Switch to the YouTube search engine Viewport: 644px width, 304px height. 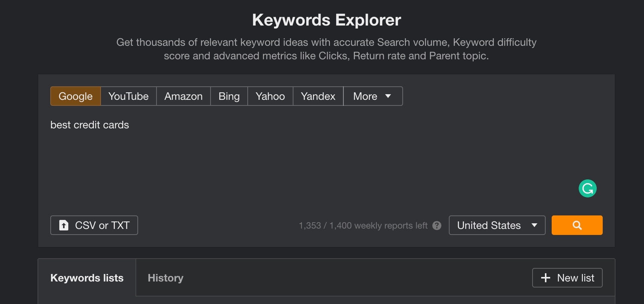pyautogui.click(x=128, y=96)
